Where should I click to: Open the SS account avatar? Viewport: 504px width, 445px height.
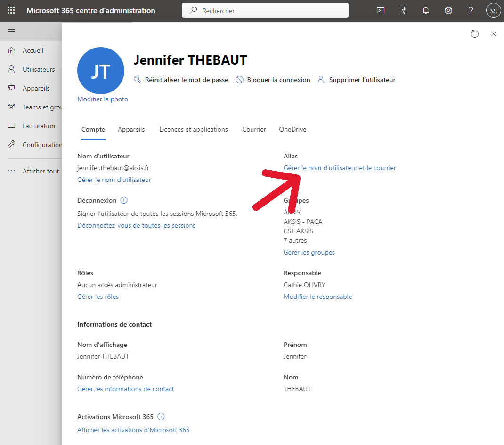493,11
